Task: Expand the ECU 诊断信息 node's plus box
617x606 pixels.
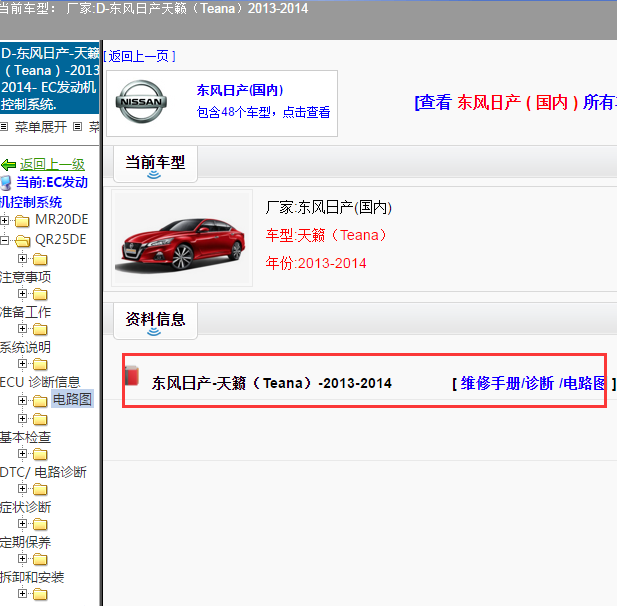Action: (22, 364)
